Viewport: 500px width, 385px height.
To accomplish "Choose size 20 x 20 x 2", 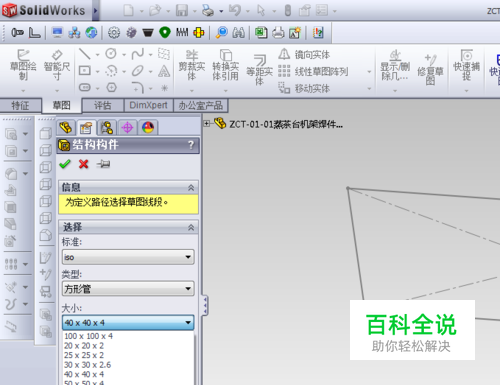I will [x=128, y=346].
